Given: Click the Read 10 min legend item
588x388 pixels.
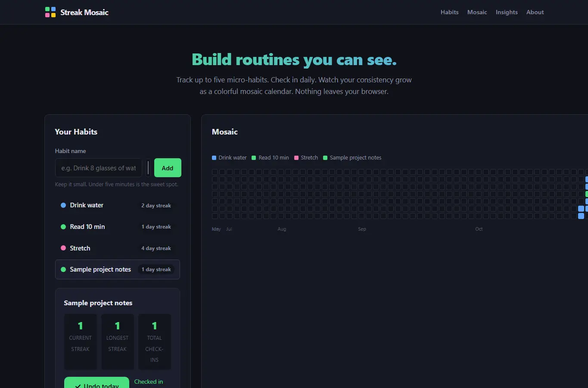Looking at the screenshot, I should (x=270, y=158).
